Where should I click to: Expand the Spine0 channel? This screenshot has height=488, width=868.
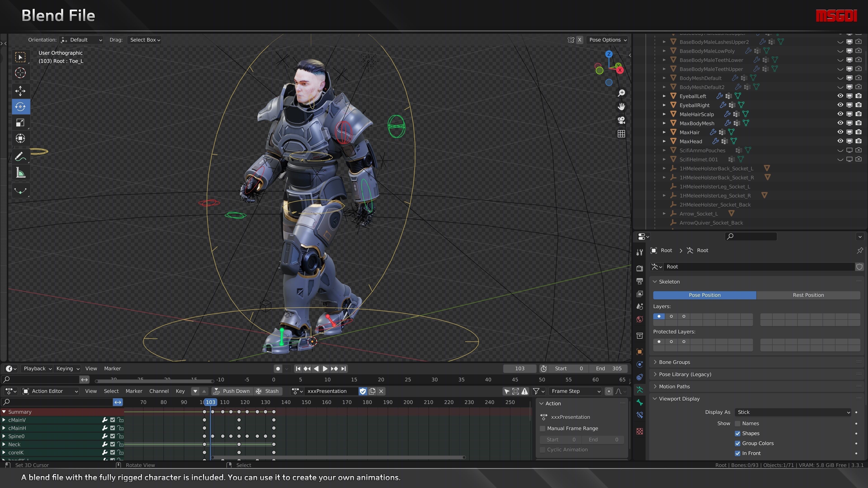(x=4, y=436)
